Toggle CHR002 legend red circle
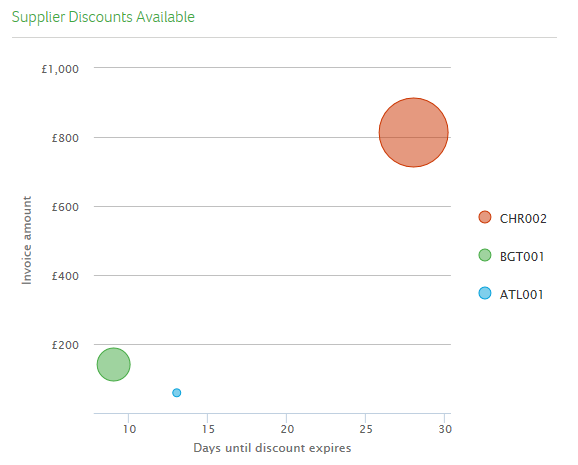The image size is (578, 465). point(485,217)
